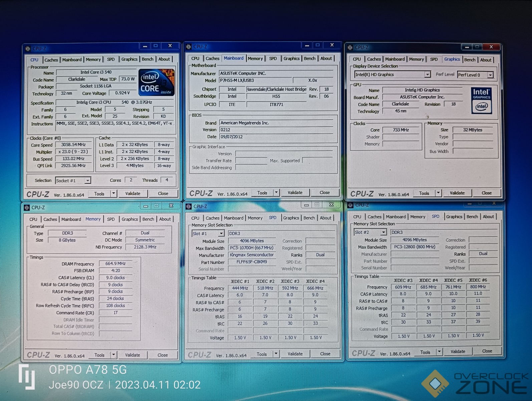The height and width of the screenshot is (401, 532).
Task: Click LPCIO IT8771 value
Action: pyautogui.click(x=276, y=105)
